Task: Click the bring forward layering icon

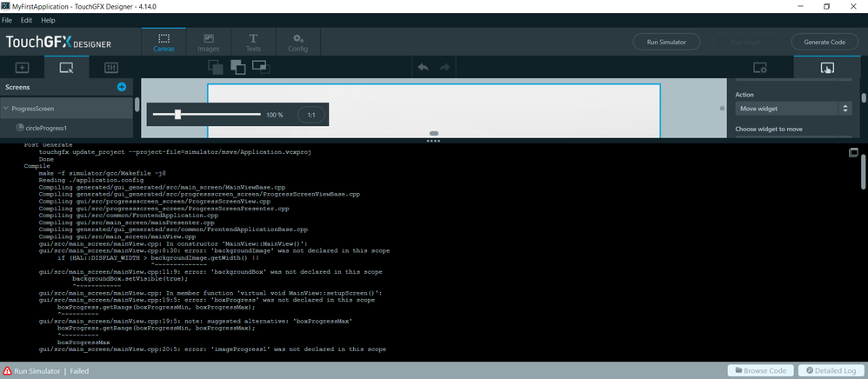Action: [238, 67]
